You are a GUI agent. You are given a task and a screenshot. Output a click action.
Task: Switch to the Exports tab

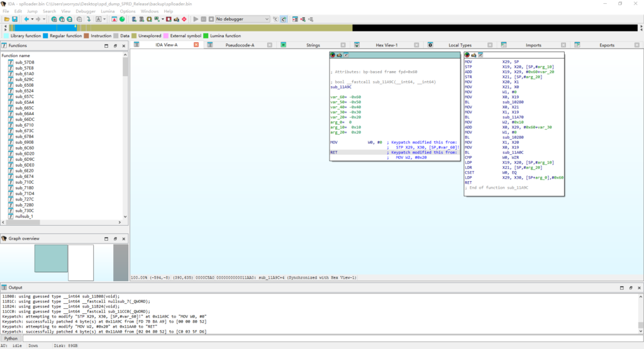(x=607, y=45)
